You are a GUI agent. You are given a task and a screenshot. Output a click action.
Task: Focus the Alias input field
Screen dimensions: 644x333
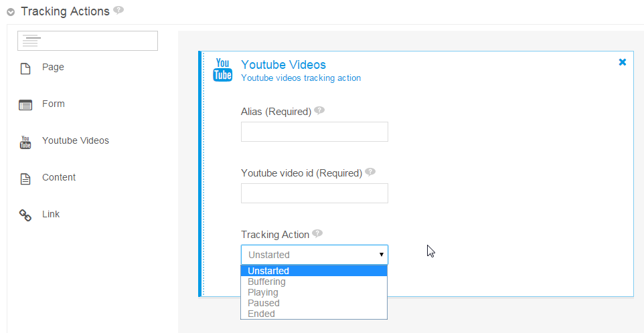314,132
